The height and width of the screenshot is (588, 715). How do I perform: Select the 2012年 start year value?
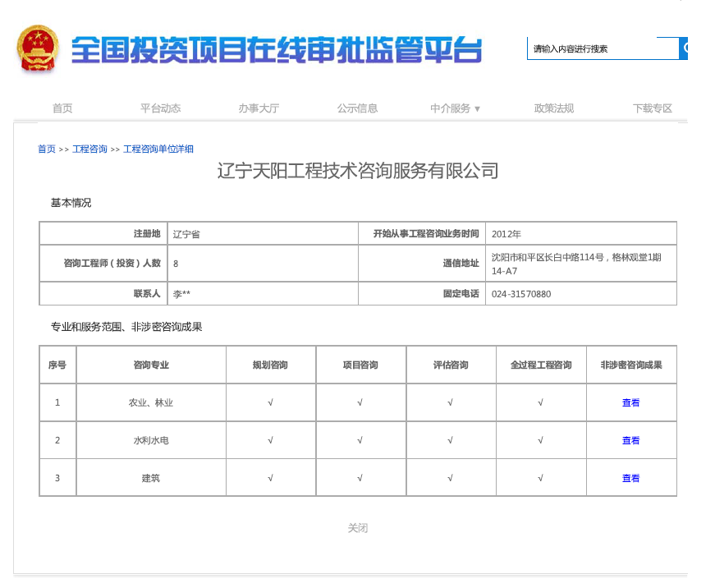[x=506, y=234]
